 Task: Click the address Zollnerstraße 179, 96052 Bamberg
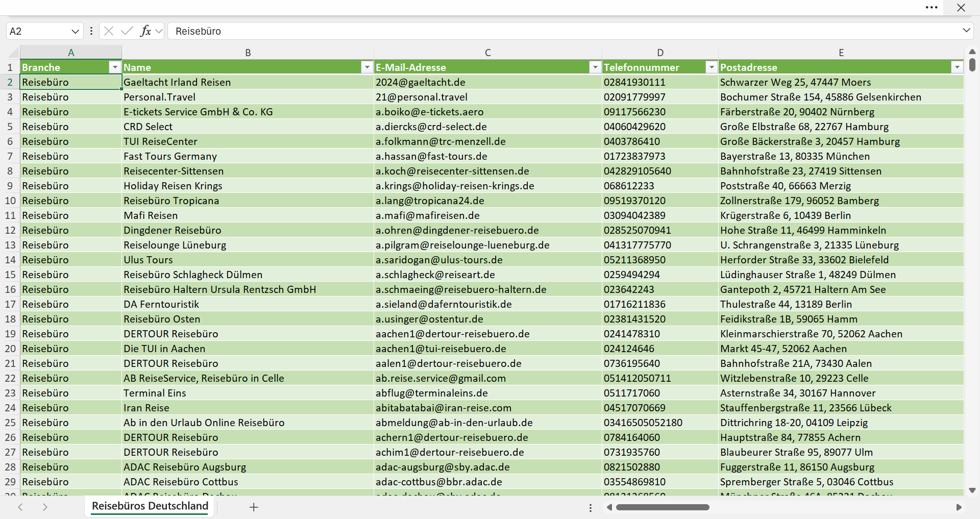click(x=841, y=201)
